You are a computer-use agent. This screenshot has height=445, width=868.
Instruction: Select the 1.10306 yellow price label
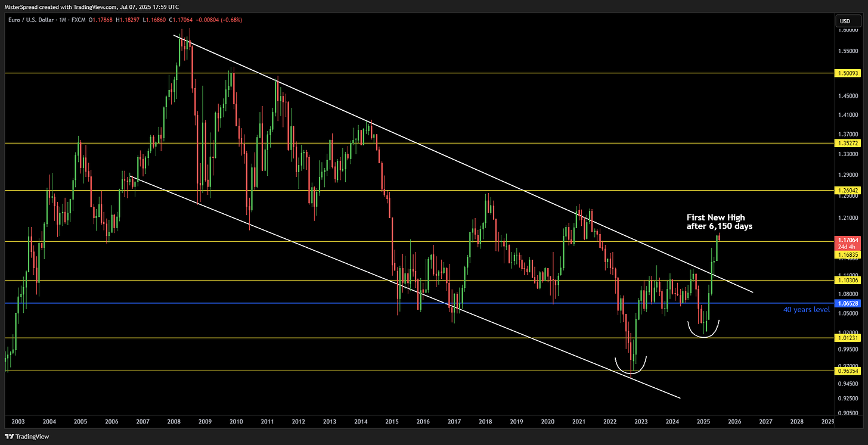(x=849, y=280)
